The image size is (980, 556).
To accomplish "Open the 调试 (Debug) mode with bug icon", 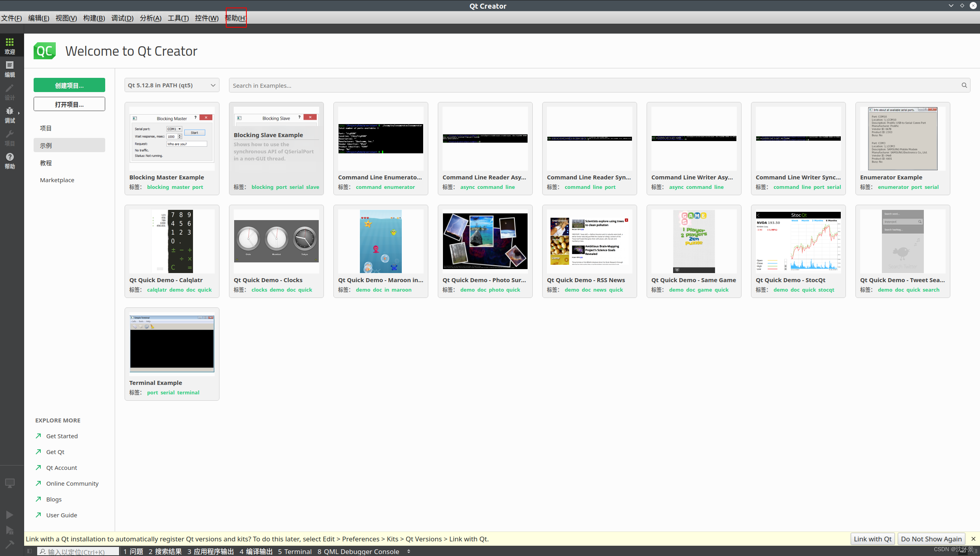I will coord(9,115).
